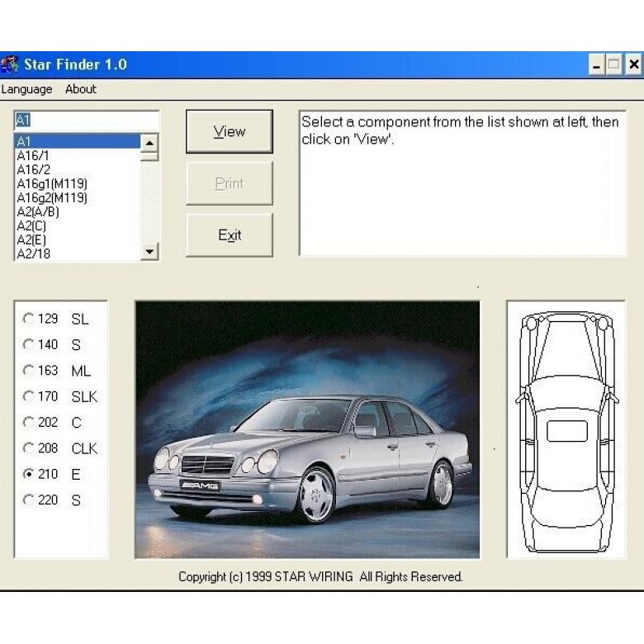Click the instruction text box
The height and width of the screenshot is (644, 644).
point(463,183)
